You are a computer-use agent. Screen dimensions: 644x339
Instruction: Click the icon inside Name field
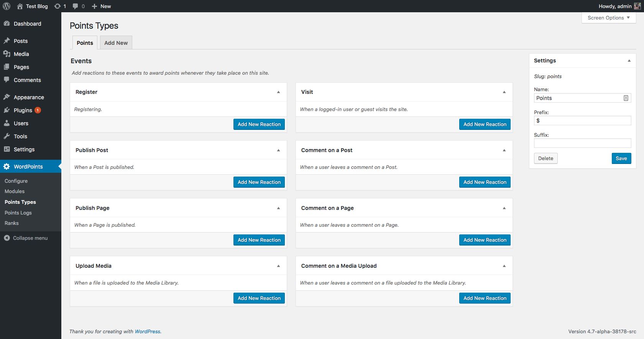tap(626, 98)
